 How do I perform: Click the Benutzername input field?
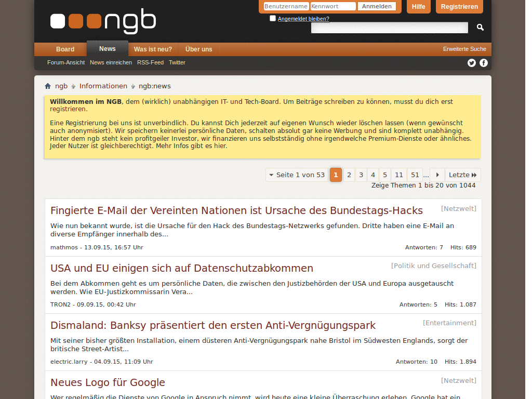(x=285, y=6)
